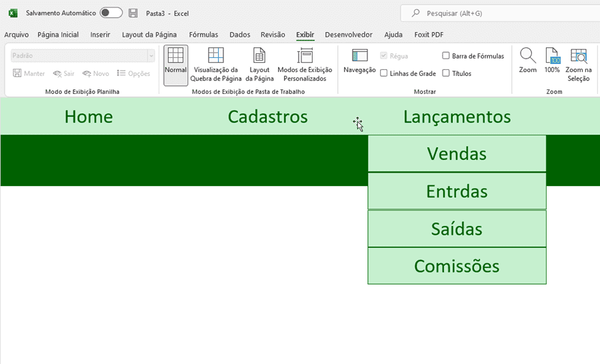Select Saídas submenu item
Image resolution: width=600 pixels, height=364 pixels.
[x=457, y=229]
